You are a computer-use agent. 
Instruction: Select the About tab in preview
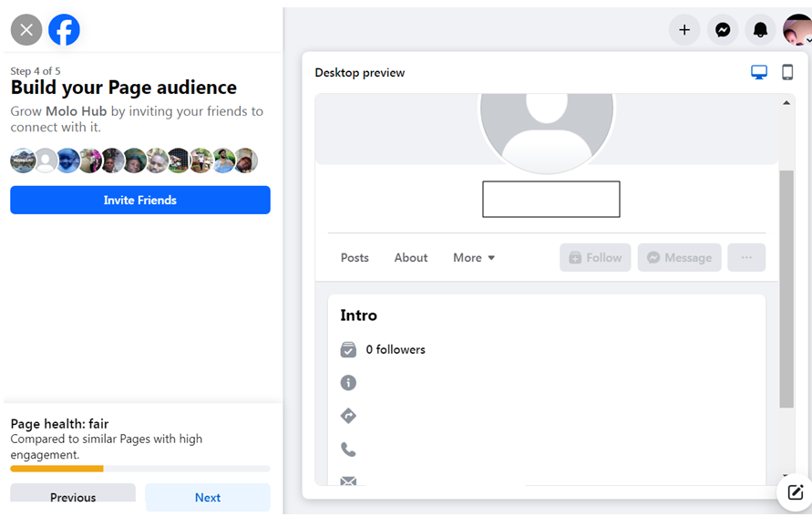coord(411,257)
